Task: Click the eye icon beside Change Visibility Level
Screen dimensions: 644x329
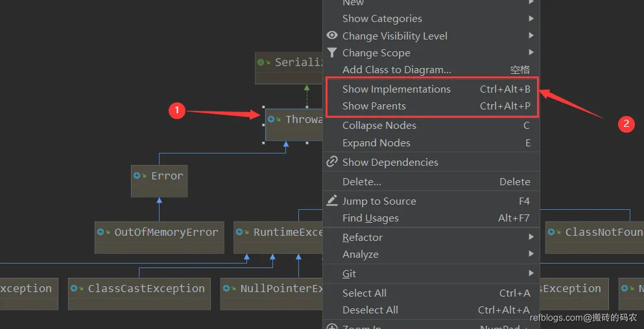Action: point(332,36)
